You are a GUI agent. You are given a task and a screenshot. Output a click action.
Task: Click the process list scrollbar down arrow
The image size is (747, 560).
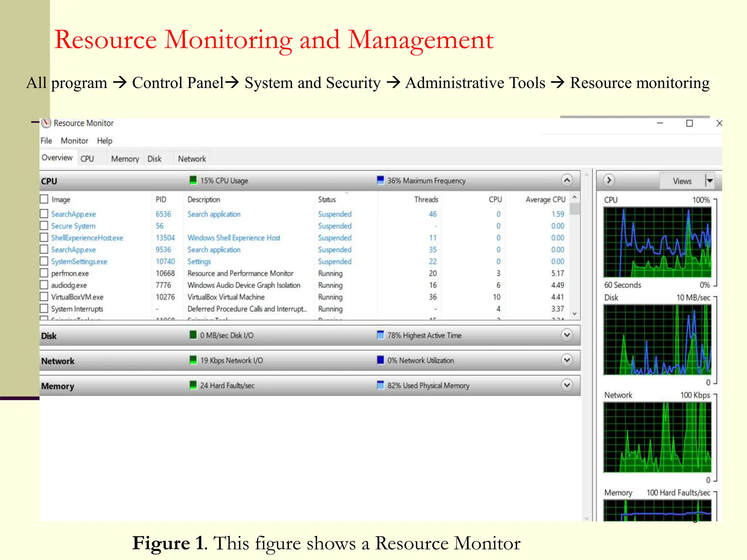point(574,314)
